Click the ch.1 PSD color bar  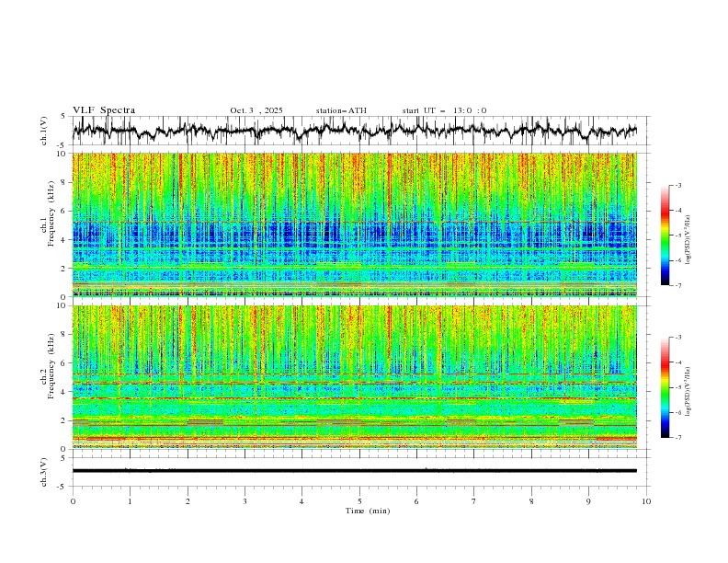(665, 236)
